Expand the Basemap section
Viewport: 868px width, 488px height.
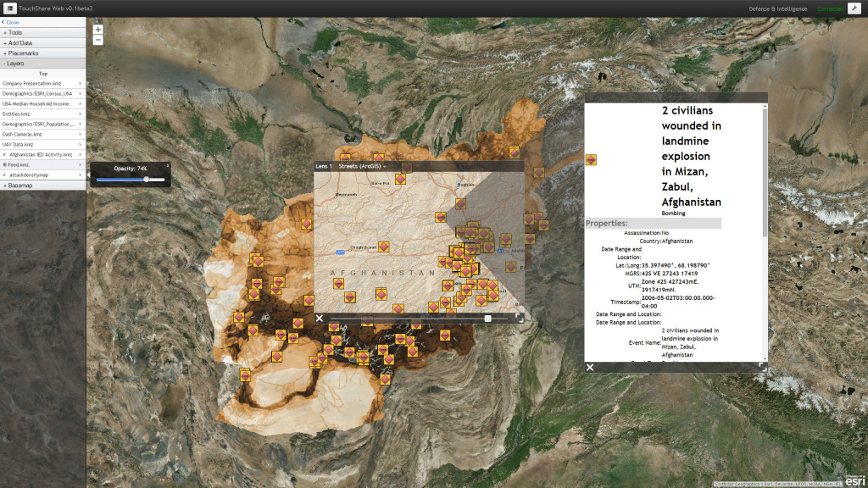click(42, 186)
